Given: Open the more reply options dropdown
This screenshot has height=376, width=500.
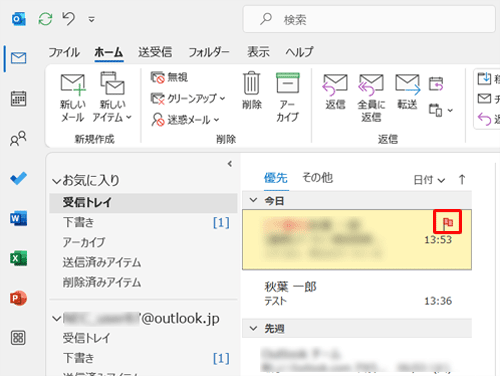Looking at the screenshot, I should [441, 110].
